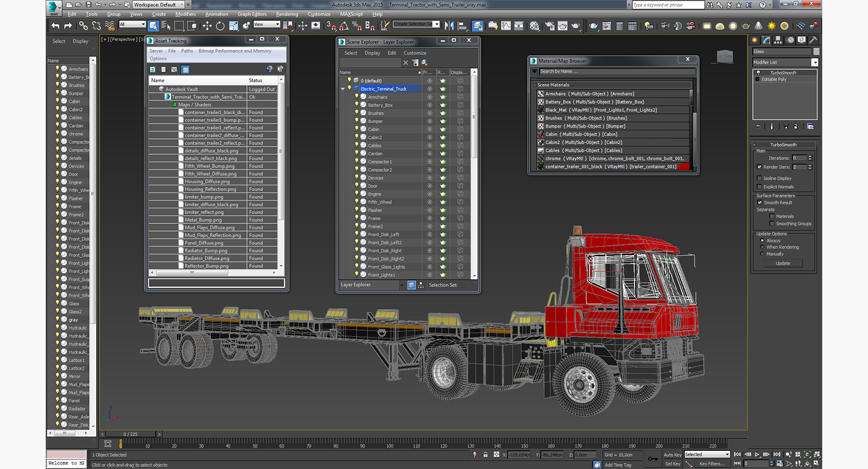Image resolution: width=868 pixels, height=469 pixels.
Task: Open Customize menu in Scene Explorer
Action: point(415,53)
